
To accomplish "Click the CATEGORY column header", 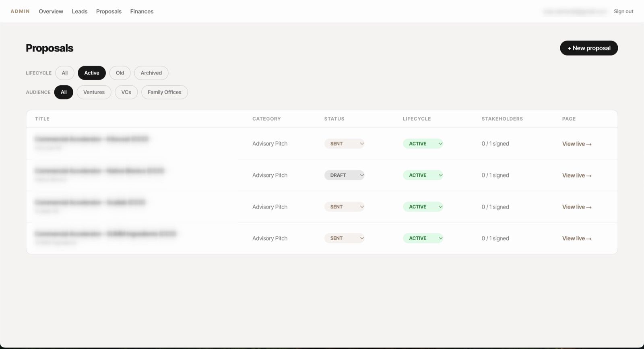I will (266, 119).
